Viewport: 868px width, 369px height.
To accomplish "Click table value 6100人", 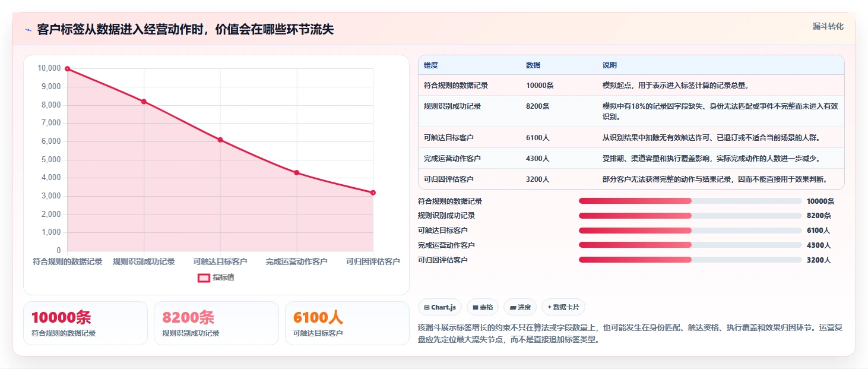I will point(538,138).
